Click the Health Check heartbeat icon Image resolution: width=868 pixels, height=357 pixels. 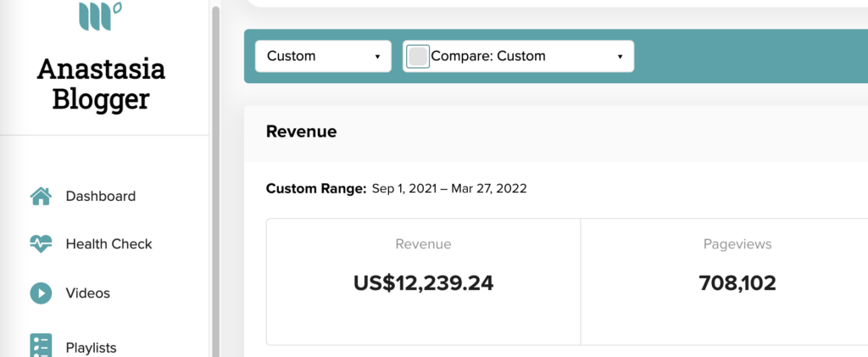41,244
